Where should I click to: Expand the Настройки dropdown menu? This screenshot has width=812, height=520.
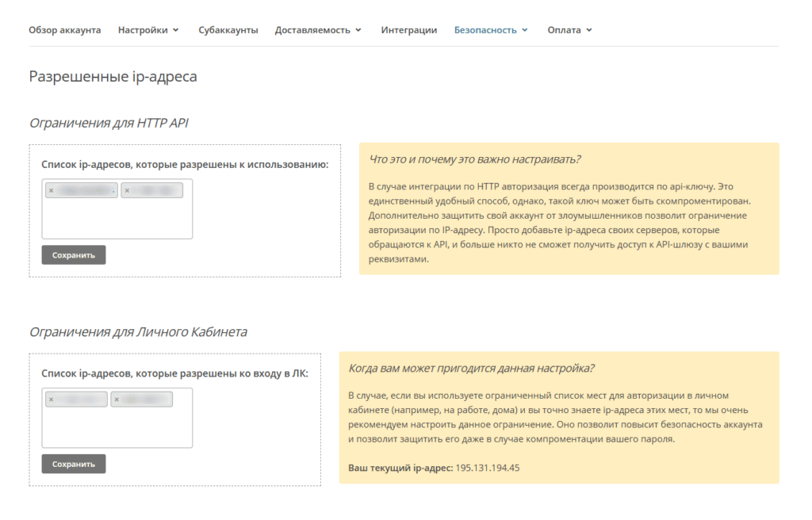148,30
